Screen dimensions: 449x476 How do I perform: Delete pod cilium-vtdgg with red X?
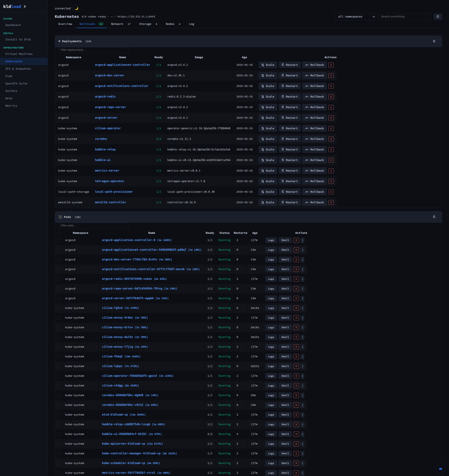point(296,385)
